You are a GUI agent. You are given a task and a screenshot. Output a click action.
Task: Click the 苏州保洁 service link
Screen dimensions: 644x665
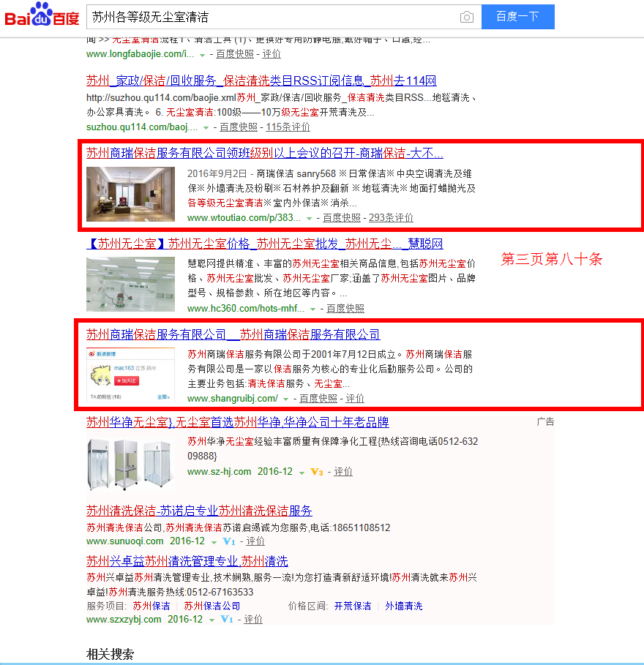point(151,606)
